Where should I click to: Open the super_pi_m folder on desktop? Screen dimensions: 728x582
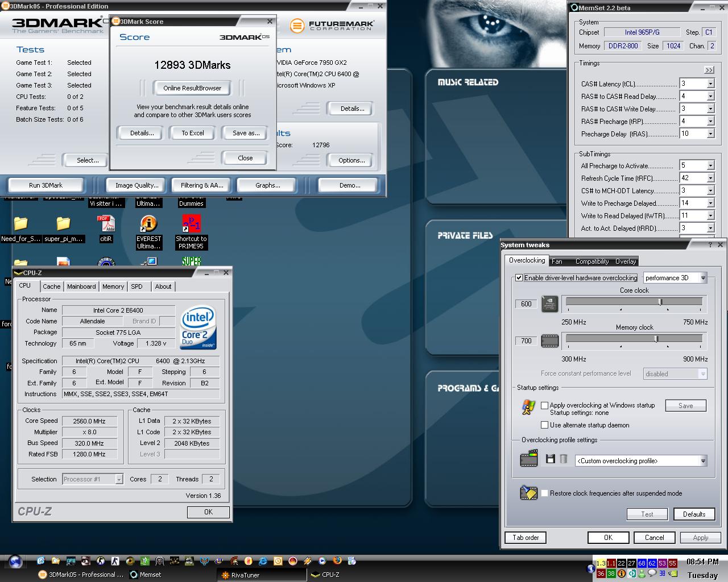coord(63,224)
